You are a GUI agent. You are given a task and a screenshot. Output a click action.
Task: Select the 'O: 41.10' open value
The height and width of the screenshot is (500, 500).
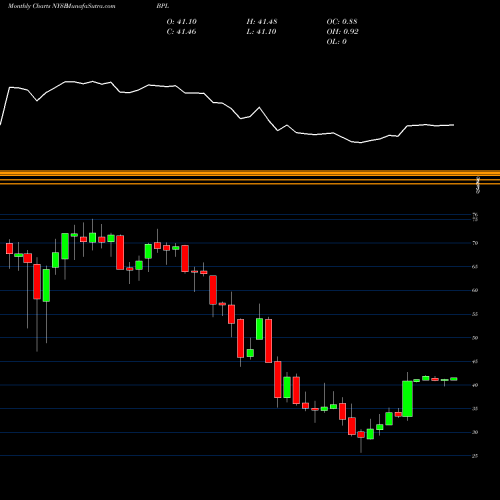[x=182, y=22]
